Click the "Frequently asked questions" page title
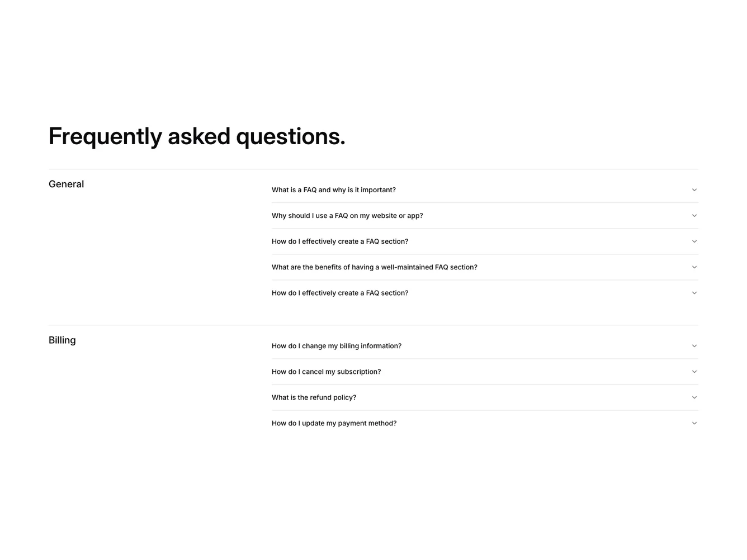The height and width of the screenshot is (560, 747). (x=197, y=136)
